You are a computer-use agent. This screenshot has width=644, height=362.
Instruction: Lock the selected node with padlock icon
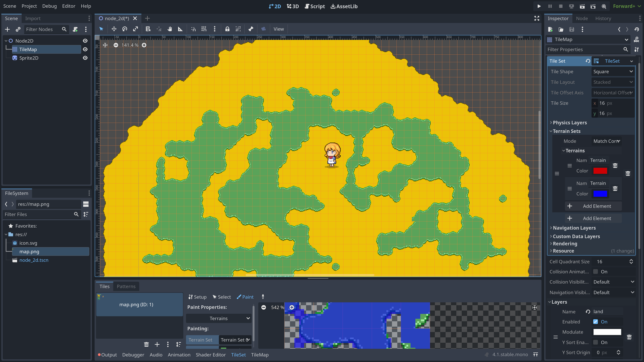[227, 29]
